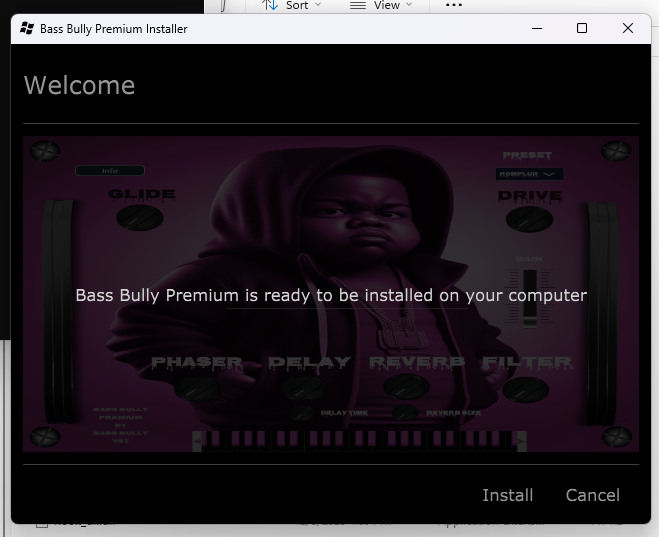Screen dimensions: 659x537
Task: Select the Reverb knob
Action: [406, 387]
